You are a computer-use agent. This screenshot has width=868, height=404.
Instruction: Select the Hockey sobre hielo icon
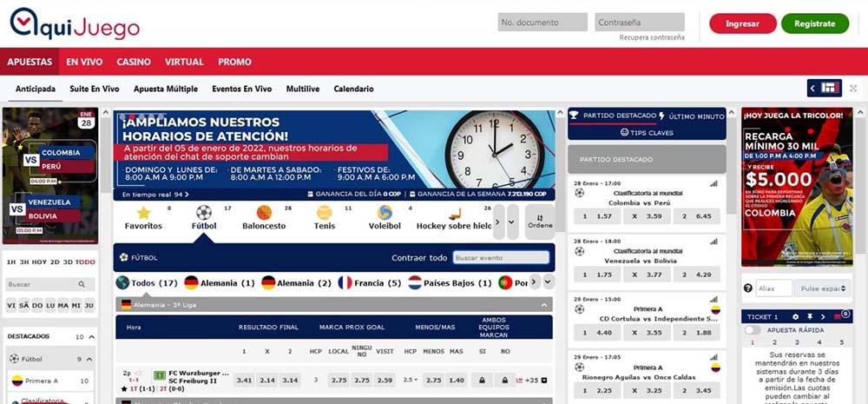455,214
